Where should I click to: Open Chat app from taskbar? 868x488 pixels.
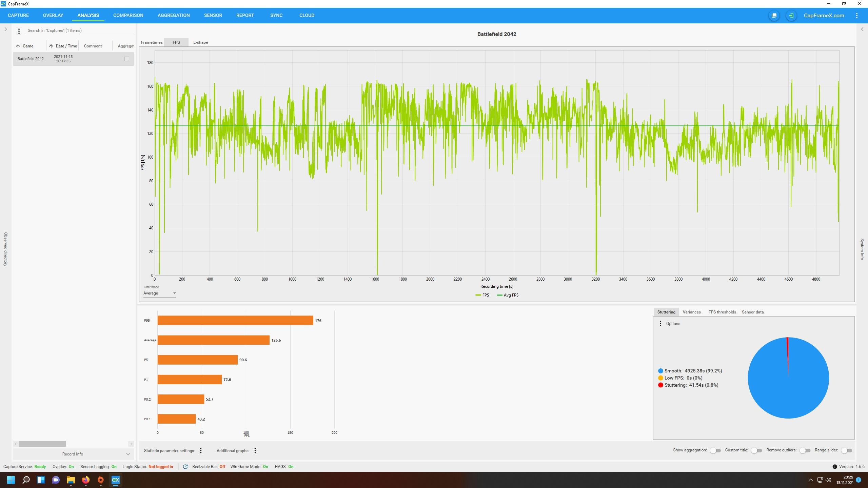click(56, 480)
